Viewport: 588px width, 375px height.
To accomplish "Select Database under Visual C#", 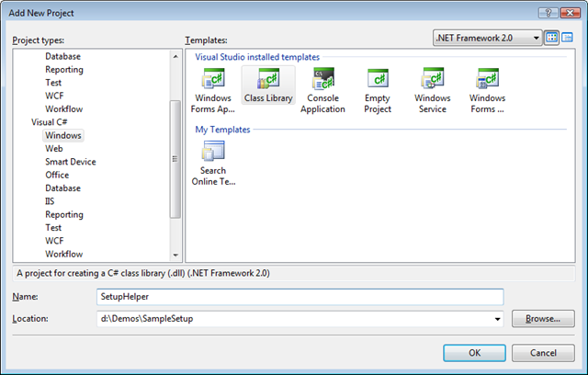I will click(62, 187).
